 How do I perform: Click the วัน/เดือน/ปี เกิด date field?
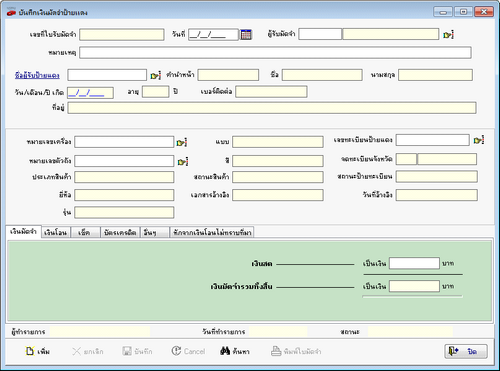tap(90, 93)
